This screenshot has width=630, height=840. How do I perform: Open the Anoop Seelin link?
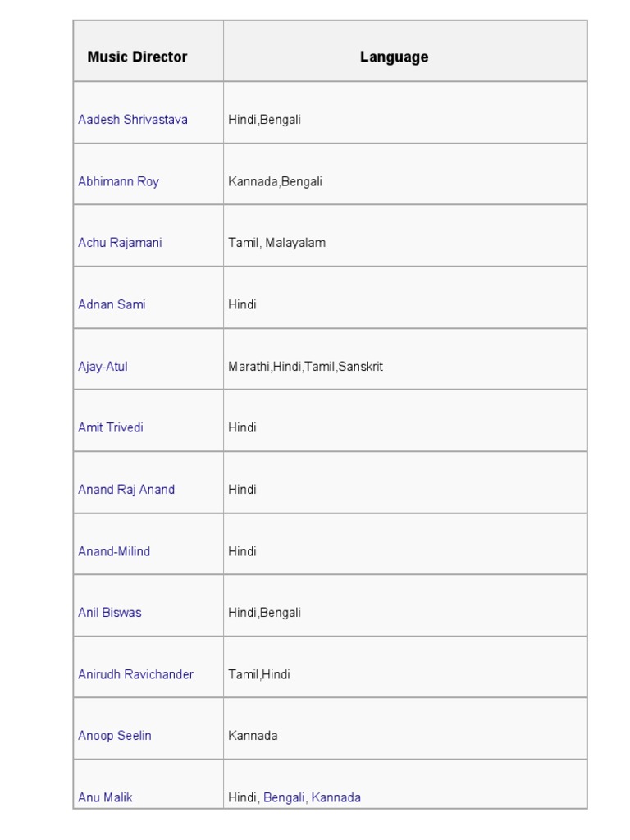(115, 736)
